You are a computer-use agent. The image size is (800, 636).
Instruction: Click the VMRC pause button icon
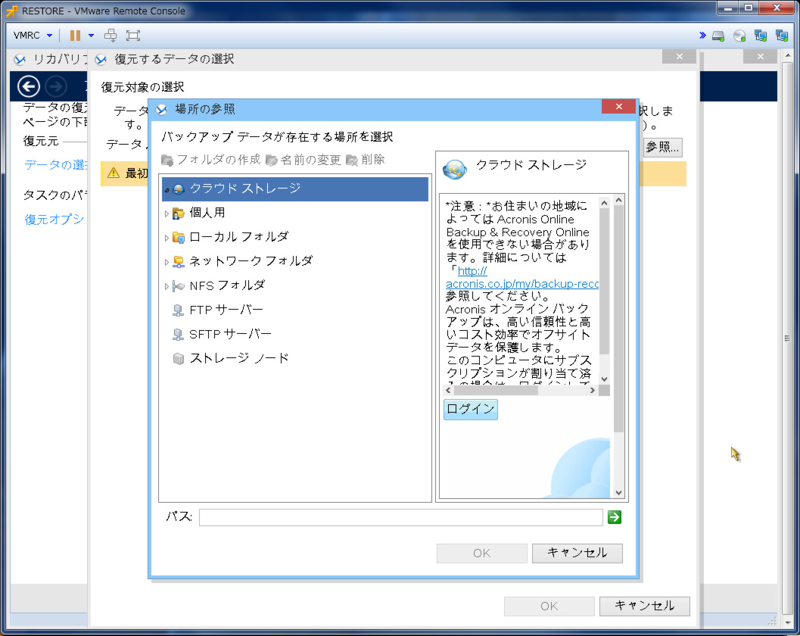pyautogui.click(x=75, y=35)
